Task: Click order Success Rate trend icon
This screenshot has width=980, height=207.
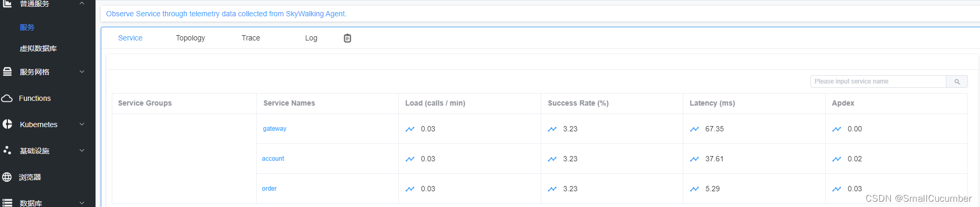Action: point(552,189)
